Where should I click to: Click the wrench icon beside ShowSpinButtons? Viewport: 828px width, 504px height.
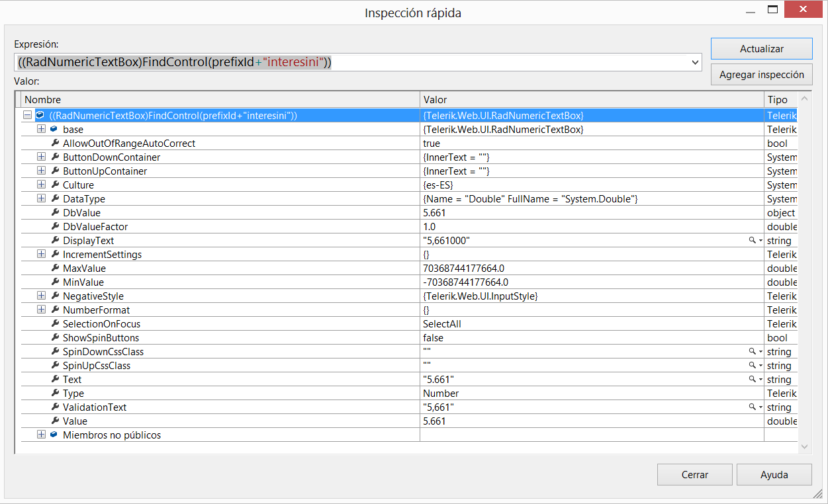(55, 338)
